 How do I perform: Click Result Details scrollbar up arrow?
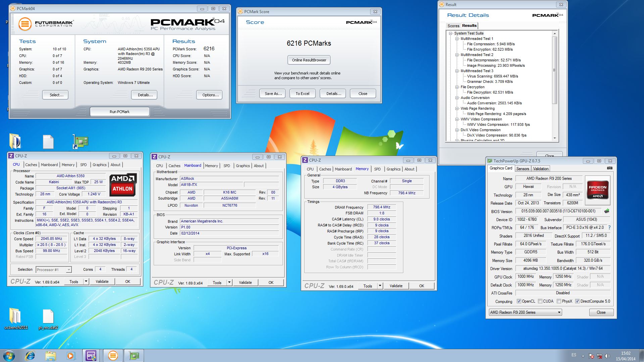(x=554, y=33)
